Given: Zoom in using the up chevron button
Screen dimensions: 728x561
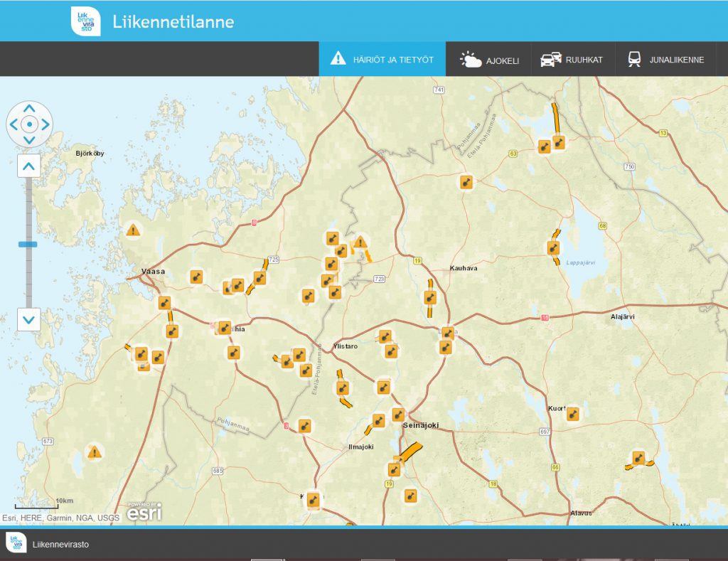Looking at the screenshot, I should tap(28, 166).
